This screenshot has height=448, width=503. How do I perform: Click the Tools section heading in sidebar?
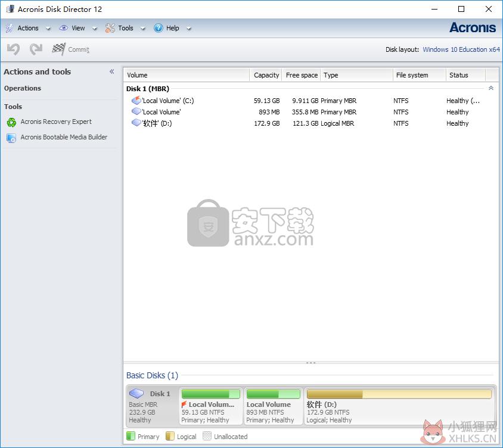click(13, 106)
